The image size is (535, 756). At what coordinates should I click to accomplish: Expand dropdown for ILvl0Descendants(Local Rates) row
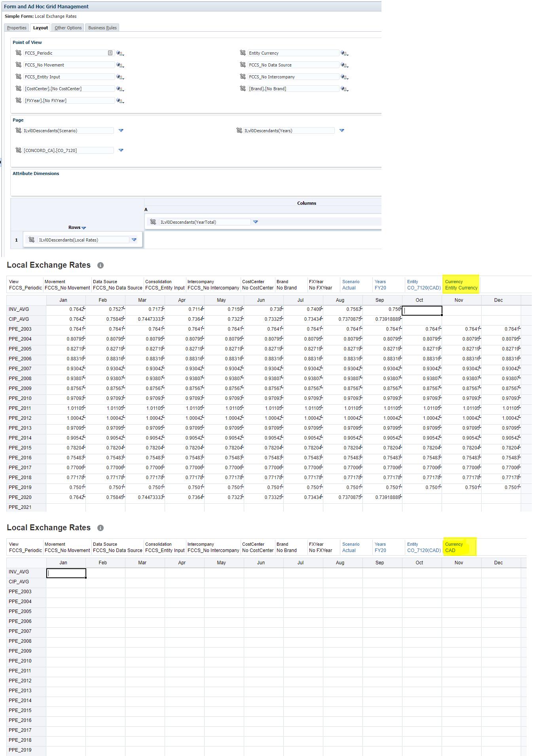tap(134, 240)
